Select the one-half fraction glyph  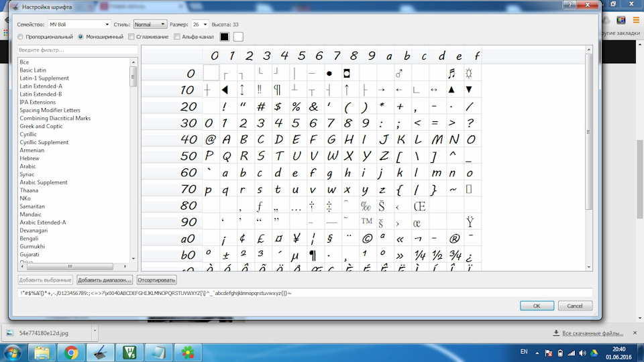point(437,255)
